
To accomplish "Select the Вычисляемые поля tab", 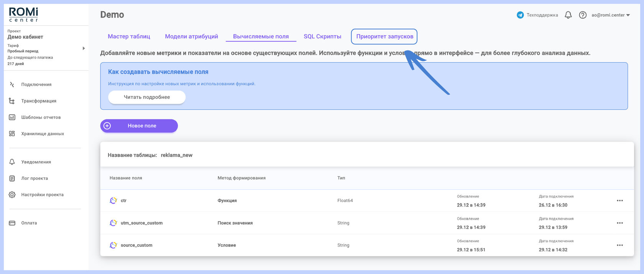I will pos(261,36).
